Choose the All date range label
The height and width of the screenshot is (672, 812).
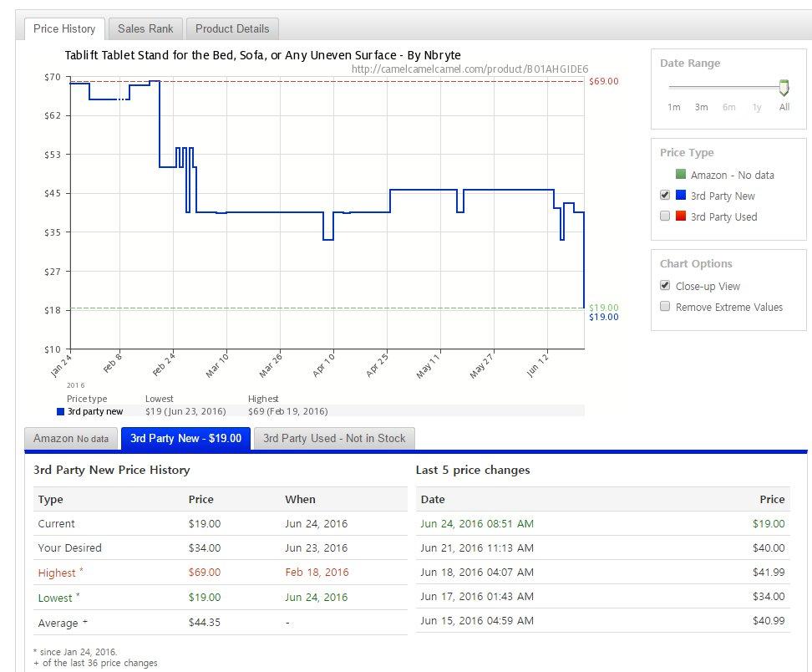pyautogui.click(x=784, y=107)
